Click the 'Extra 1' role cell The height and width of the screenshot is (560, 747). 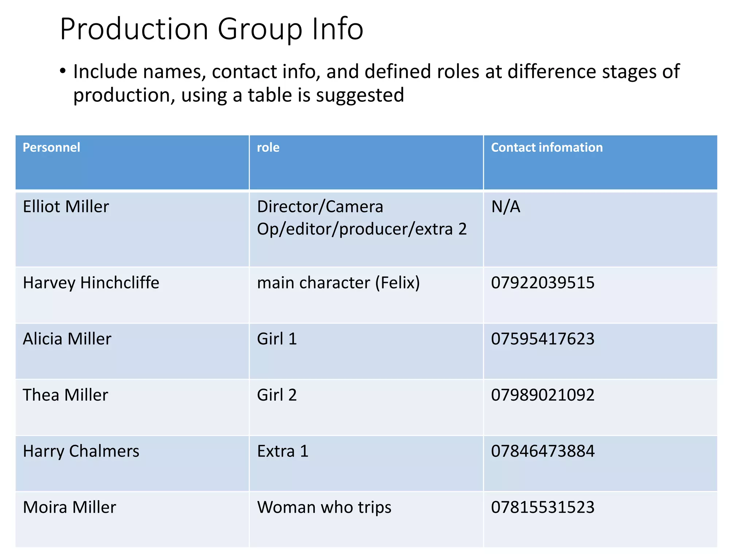pyautogui.click(x=366, y=463)
